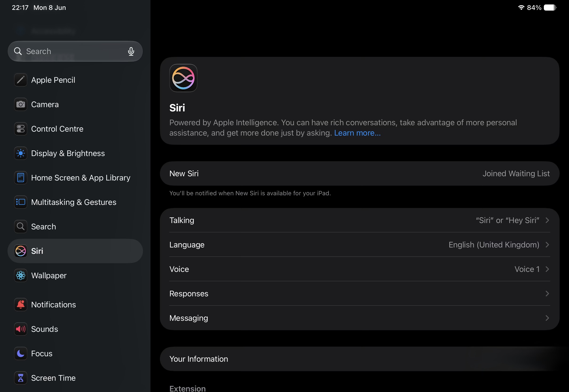Tap the Siri icon in the sidebar
Screen dimensions: 569x392
[x=21, y=251]
